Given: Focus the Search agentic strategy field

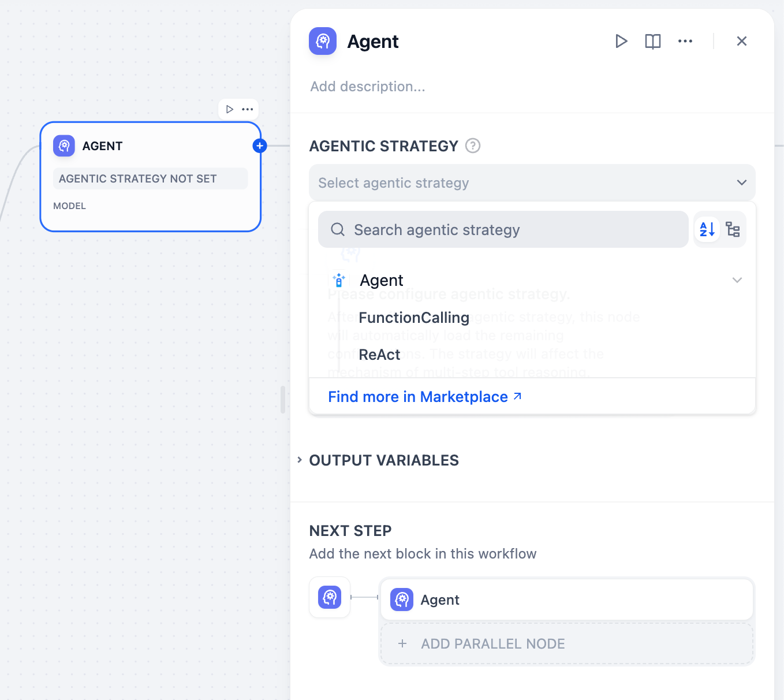Looking at the screenshot, I should pos(502,229).
